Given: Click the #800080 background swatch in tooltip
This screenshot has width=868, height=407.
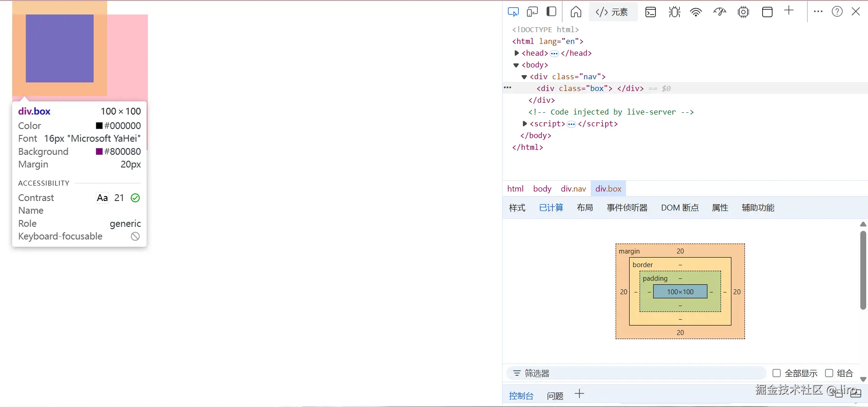Looking at the screenshot, I should point(99,151).
